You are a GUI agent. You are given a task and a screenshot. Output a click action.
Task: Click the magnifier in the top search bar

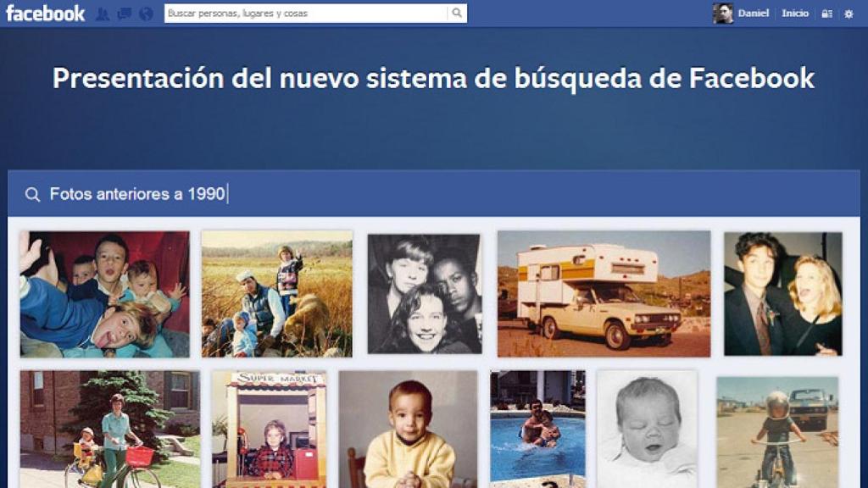click(456, 13)
